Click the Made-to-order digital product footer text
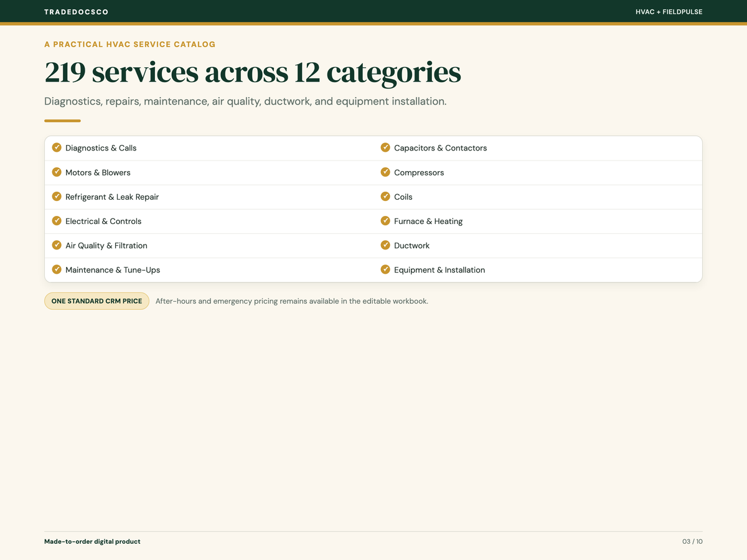The width and height of the screenshot is (747, 560). tap(92, 541)
